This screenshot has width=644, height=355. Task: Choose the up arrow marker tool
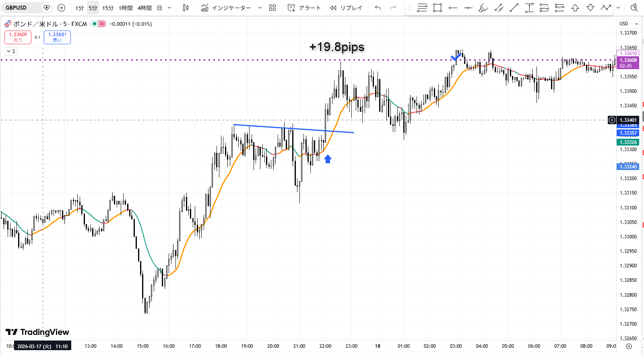pyautogui.click(x=575, y=8)
